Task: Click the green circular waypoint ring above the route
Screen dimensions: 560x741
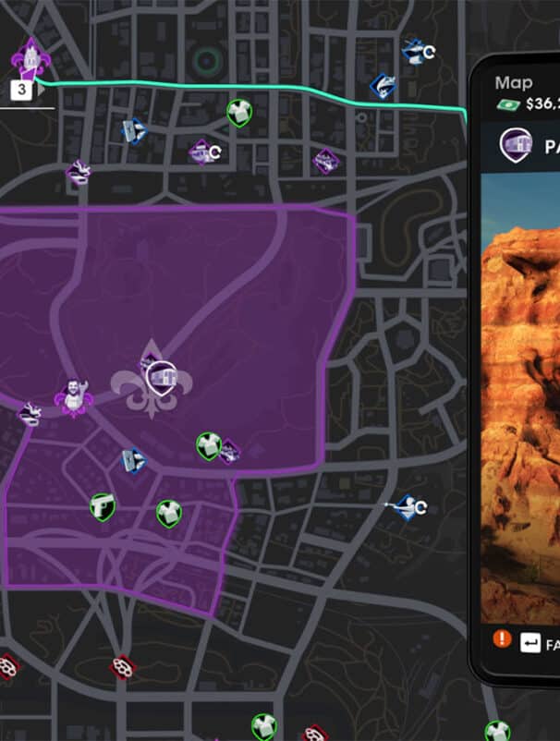Action: (x=206, y=60)
